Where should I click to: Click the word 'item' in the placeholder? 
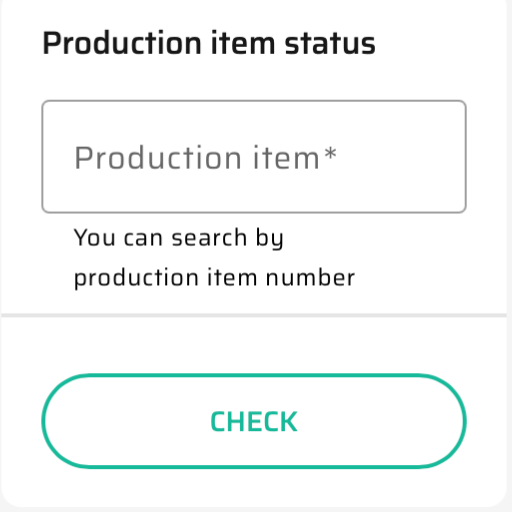[286, 158]
